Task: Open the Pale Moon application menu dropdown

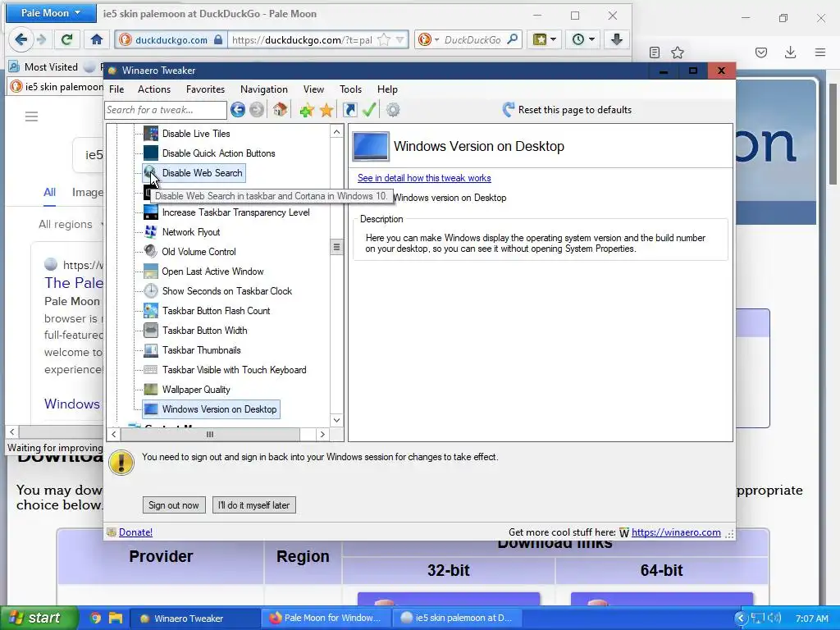Action: [x=51, y=13]
